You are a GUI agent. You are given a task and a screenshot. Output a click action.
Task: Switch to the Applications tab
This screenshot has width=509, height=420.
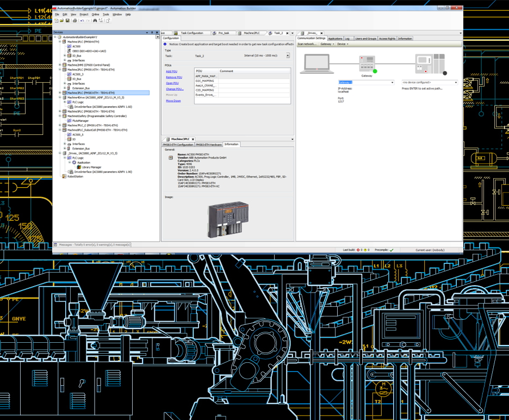[335, 39]
